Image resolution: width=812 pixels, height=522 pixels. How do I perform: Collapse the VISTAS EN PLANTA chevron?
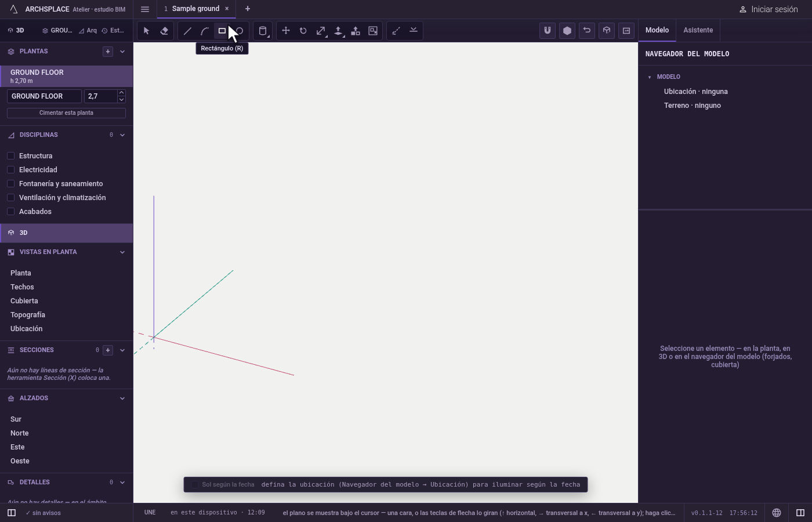coord(122,252)
